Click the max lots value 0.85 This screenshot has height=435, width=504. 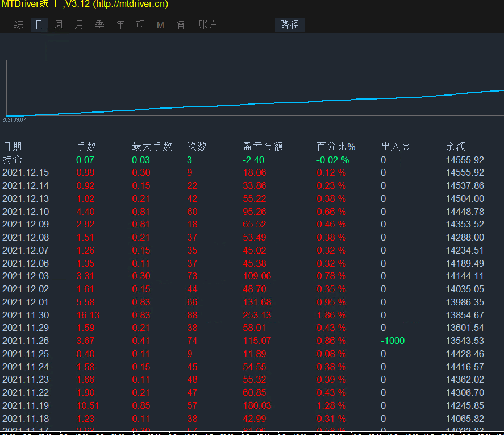pyautogui.click(x=141, y=406)
